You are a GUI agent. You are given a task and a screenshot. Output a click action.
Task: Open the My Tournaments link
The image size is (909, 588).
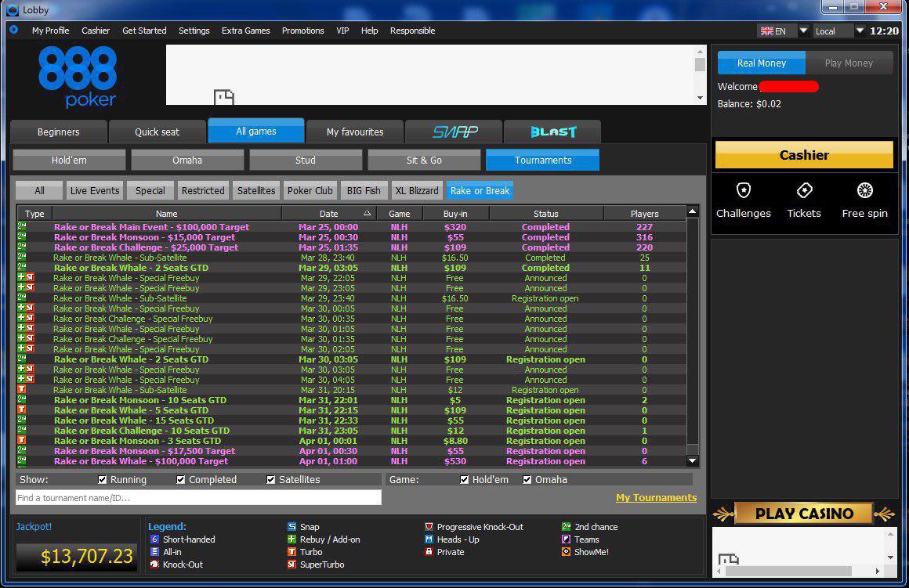[x=656, y=498]
